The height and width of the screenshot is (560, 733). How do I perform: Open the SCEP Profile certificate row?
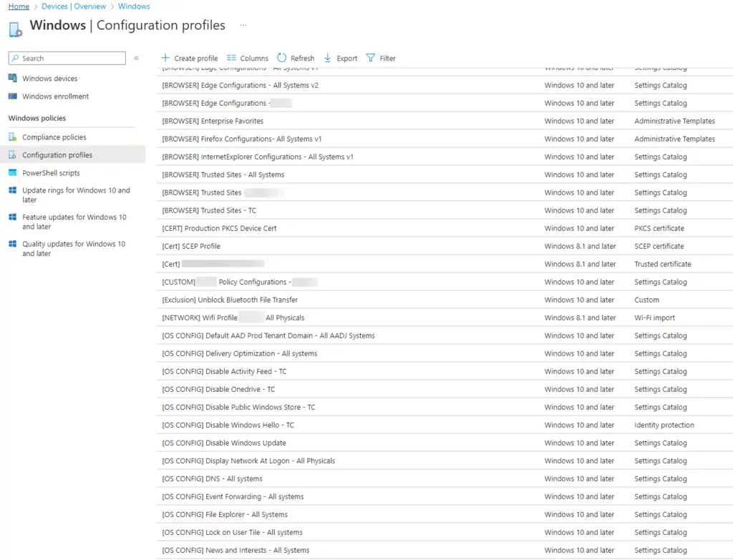pyautogui.click(x=191, y=246)
